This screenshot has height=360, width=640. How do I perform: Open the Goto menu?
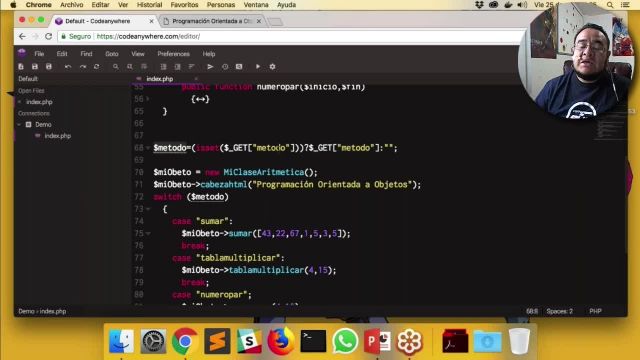click(112, 54)
